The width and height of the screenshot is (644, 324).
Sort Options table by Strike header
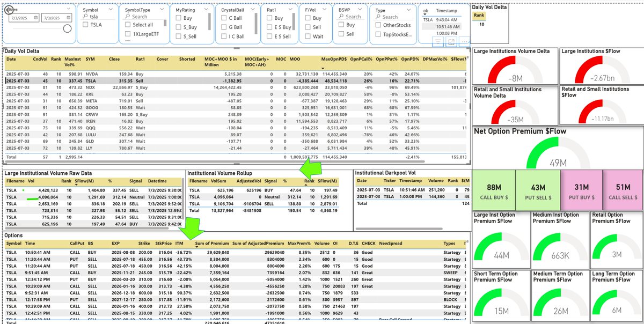(143, 243)
